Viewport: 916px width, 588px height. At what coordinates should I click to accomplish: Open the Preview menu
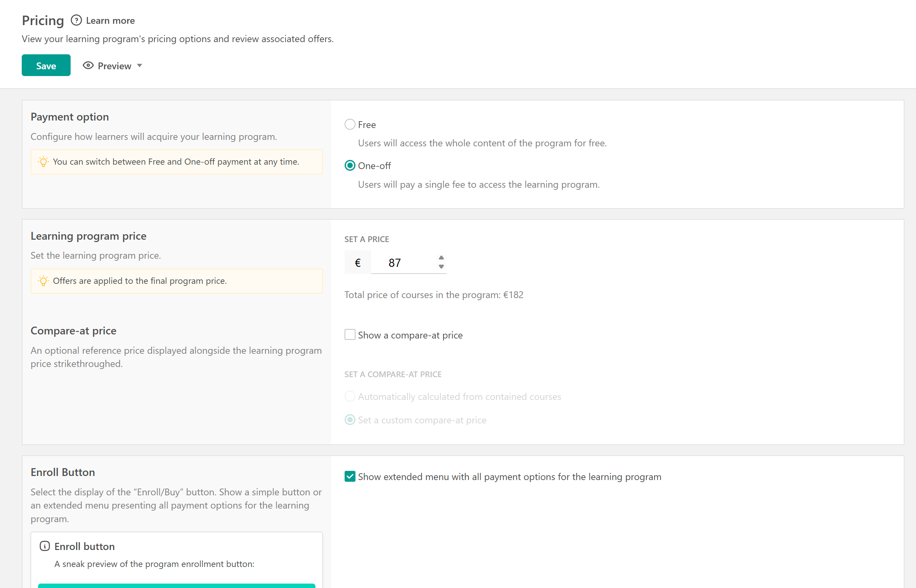click(x=114, y=66)
